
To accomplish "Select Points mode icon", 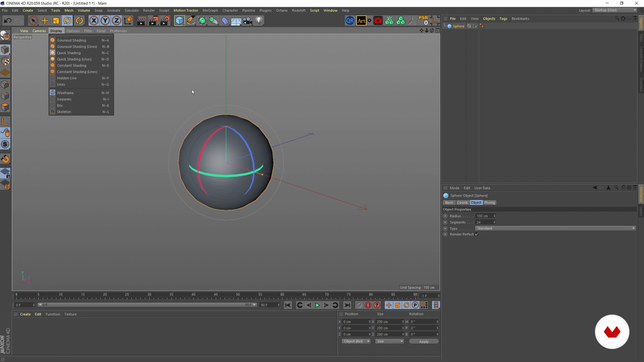I will click(5, 84).
